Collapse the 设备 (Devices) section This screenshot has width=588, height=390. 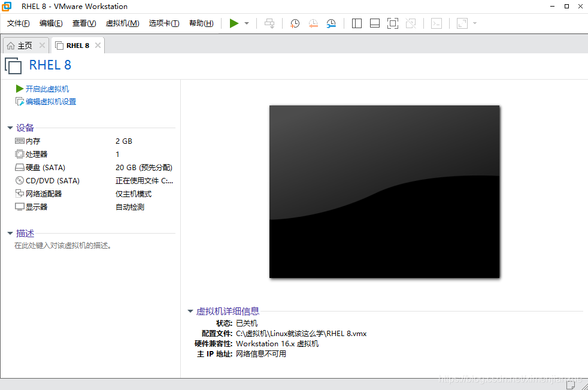tap(10, 127)
